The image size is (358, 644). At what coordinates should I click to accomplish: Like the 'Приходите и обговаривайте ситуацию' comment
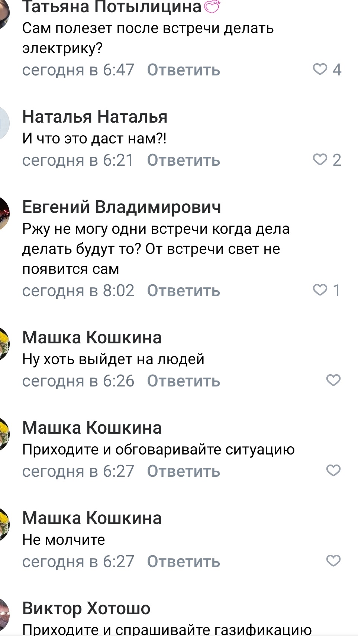(x=333, y=470)
